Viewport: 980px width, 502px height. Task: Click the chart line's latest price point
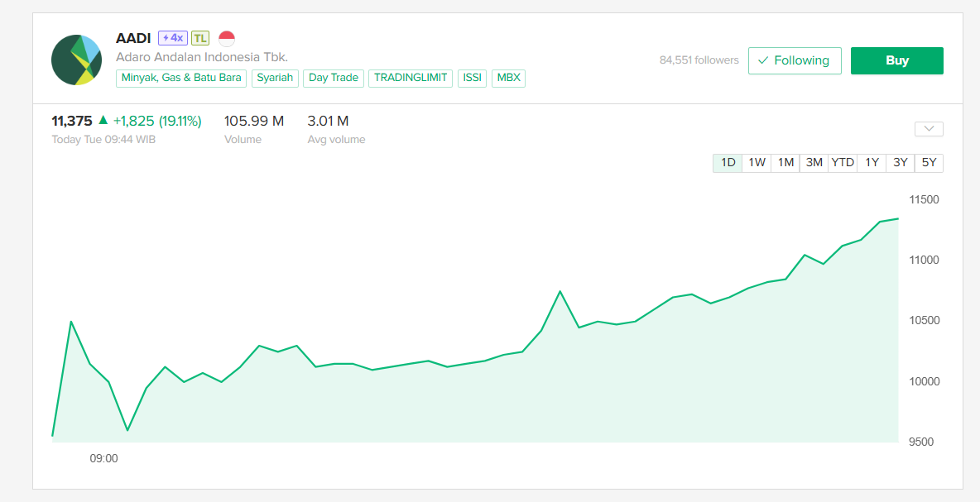(x=898, y=219)
